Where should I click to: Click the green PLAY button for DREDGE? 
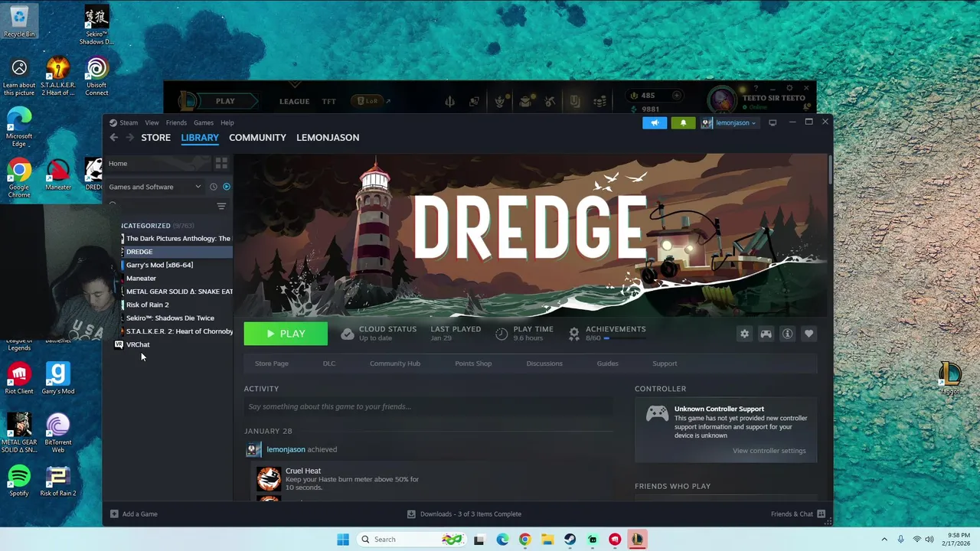pyautogui.click(x=286, y=334)
